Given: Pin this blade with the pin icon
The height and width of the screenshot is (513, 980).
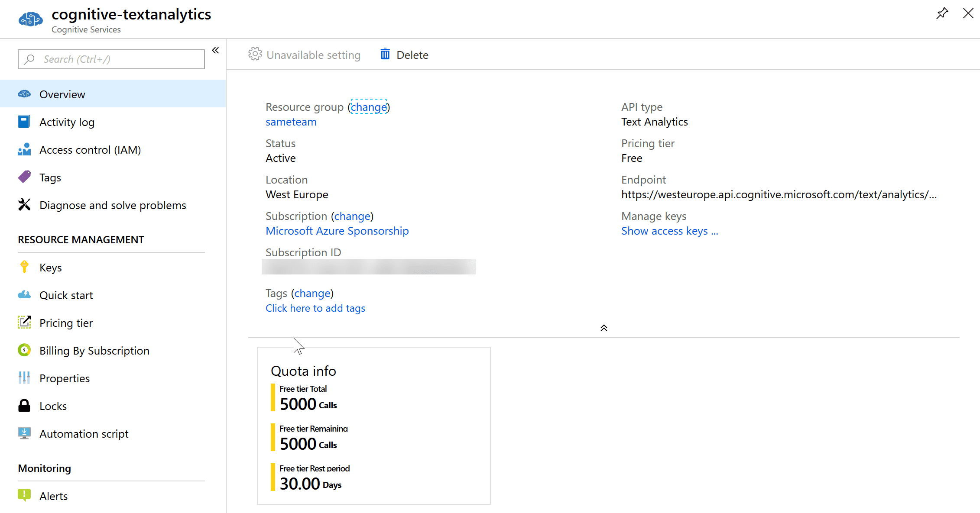Looking at the screenshot, I should click(942, 13).
